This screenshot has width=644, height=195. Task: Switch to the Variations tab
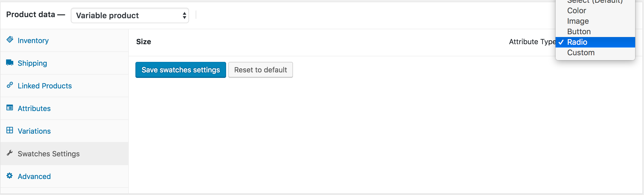34,131
